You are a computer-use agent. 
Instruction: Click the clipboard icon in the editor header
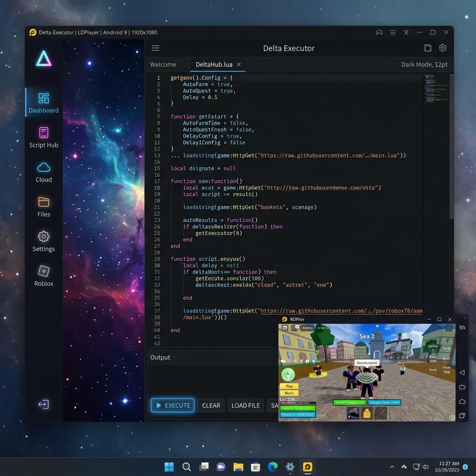[428, 48]
